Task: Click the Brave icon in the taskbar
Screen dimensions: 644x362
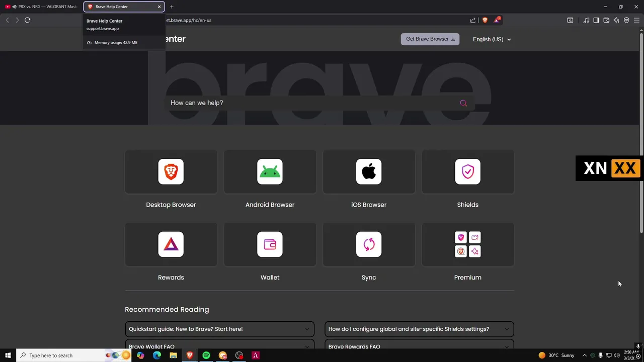Action: (x=190, y=355)
